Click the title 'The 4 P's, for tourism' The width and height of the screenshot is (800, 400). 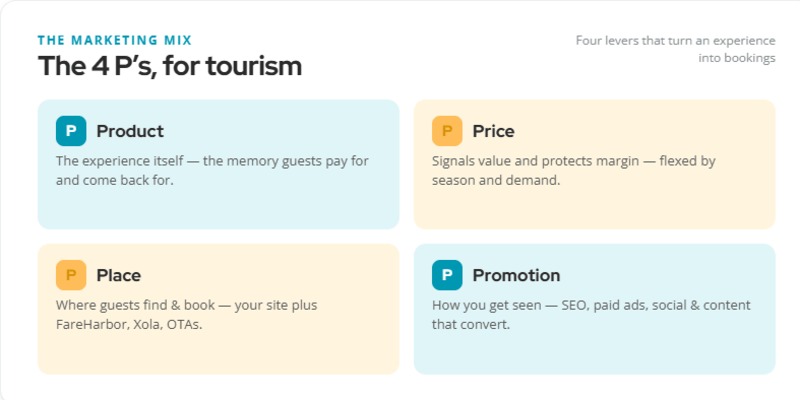point(170,66)
